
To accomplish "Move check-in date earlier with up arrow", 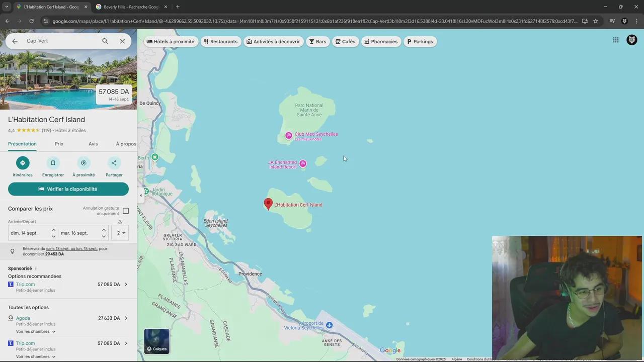I will (53, 230).
